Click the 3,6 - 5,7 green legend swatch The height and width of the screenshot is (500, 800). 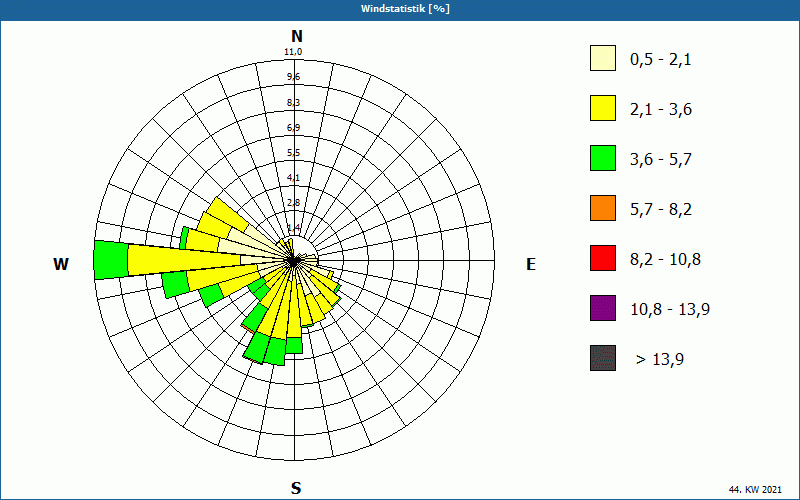point(603,158)
